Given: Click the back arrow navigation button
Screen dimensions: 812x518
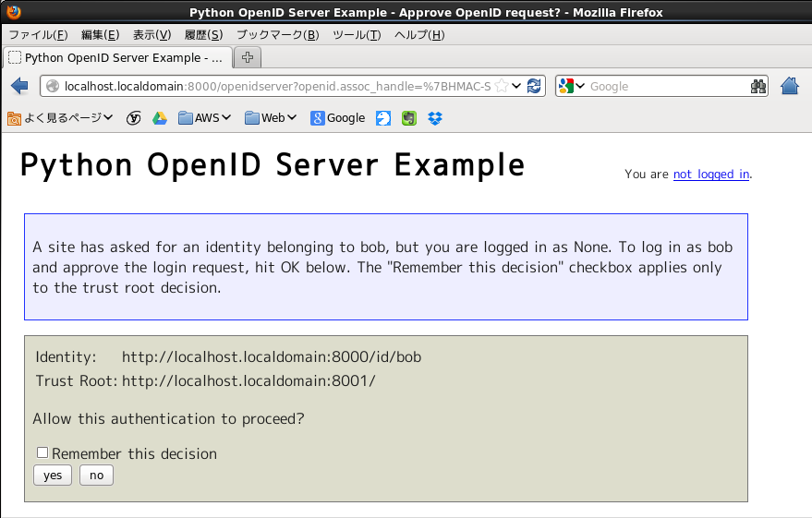Looking at the screenshot, I should pyautogui.click(x=19, y=86).
